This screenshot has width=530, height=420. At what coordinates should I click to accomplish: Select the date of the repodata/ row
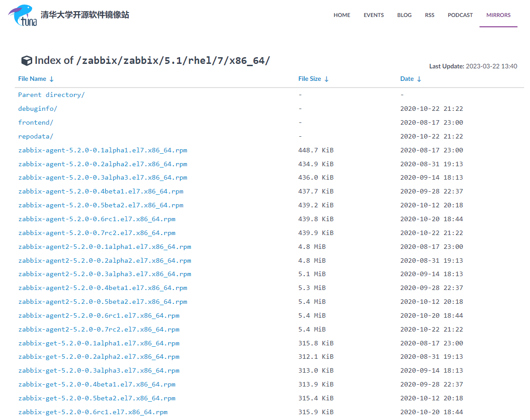click(432, 137)
